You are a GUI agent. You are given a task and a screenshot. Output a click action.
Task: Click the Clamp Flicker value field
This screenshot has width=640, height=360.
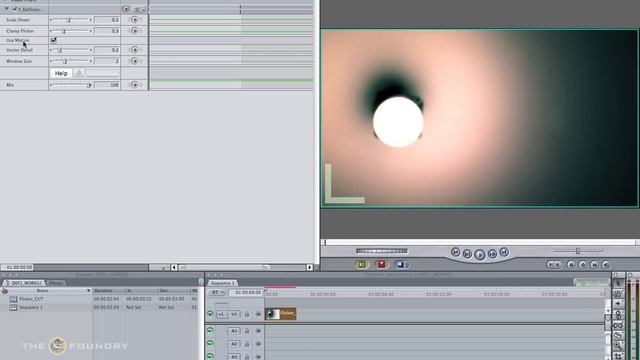tap(107, 31)
